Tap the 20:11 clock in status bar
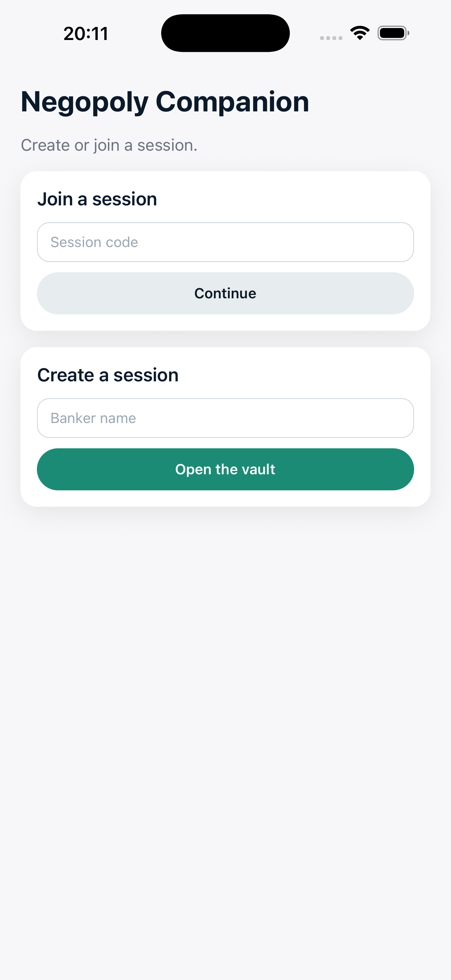The height and width of the screenshot is (980, 451). point(86,33)
